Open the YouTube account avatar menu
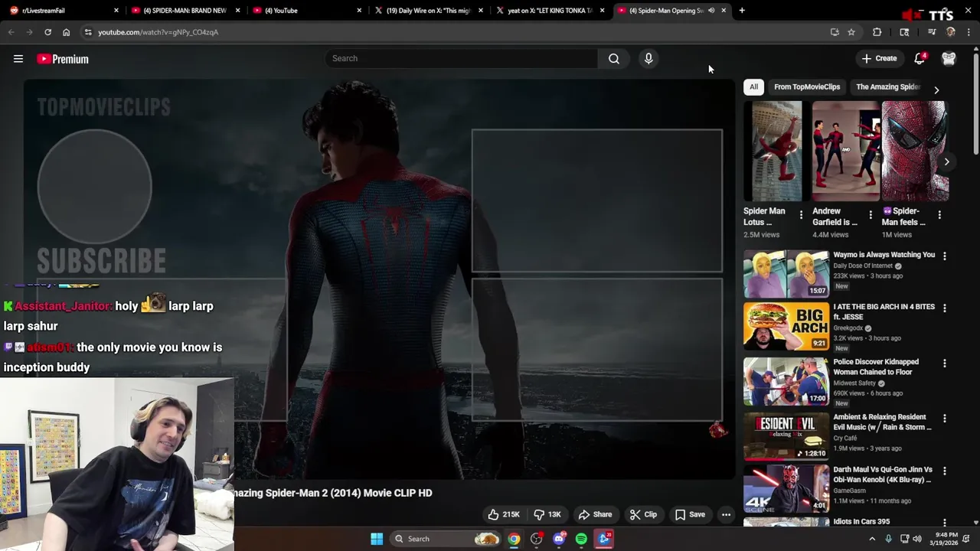 point(949,59)
